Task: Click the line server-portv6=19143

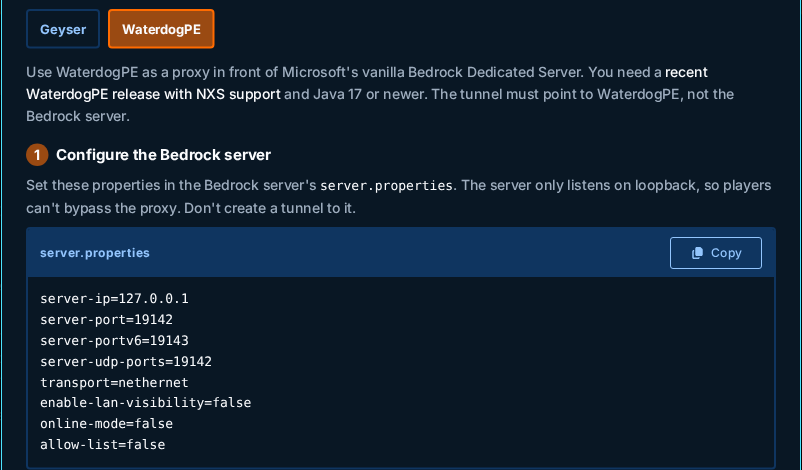Action: (114, 341)
